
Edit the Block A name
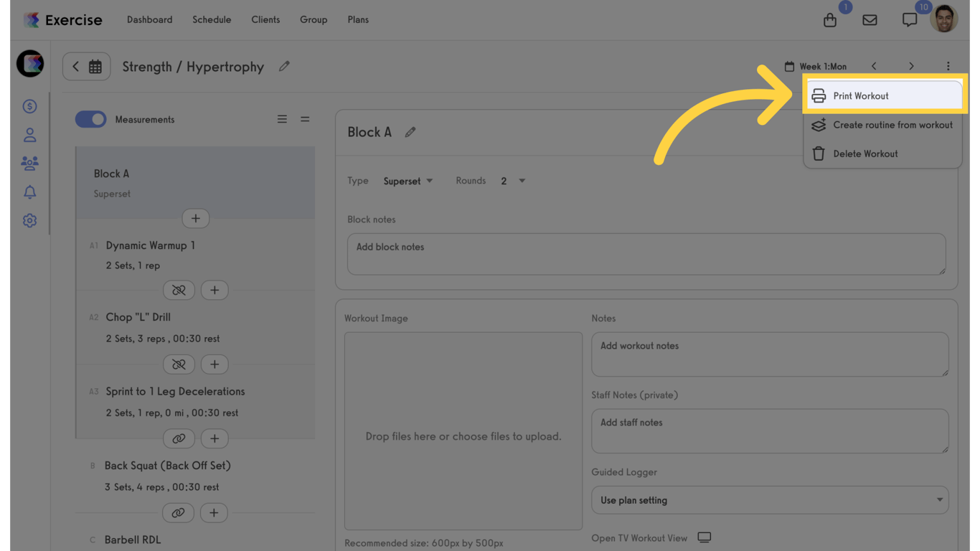[x=410, y=132]
